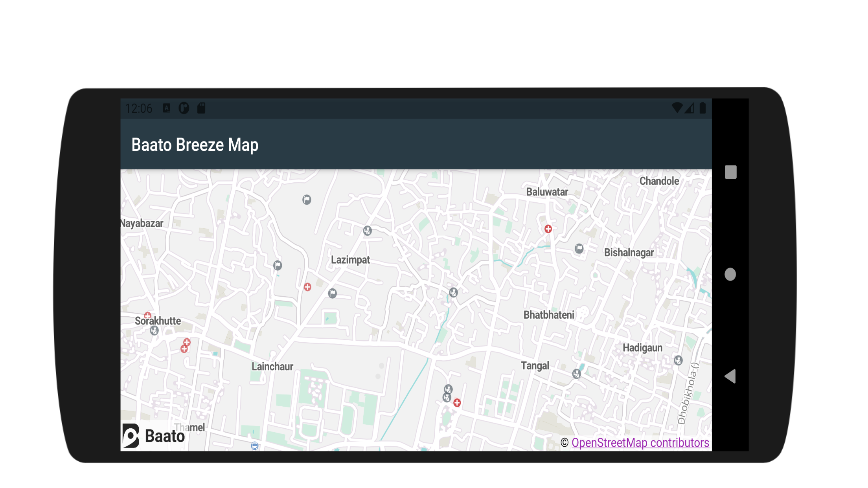This screenshot has width=868, height=488.
Task: Tap the Baato logo on the map
Action: pos(154,436)
